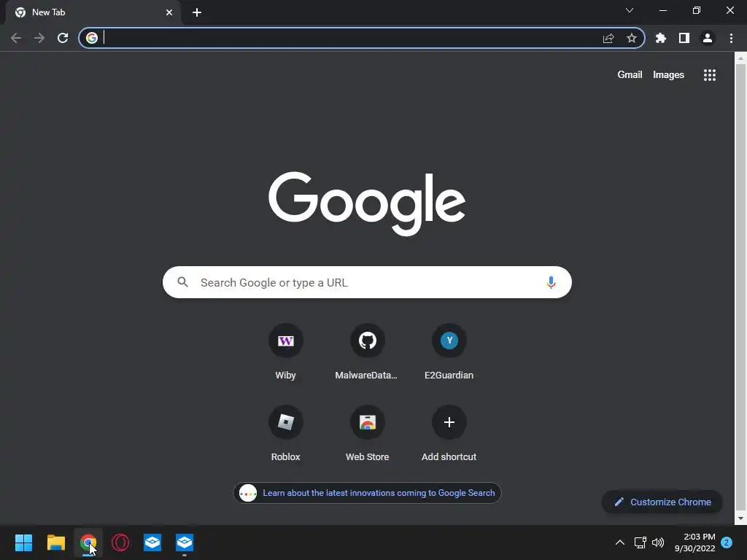
Task: Open Gmail link
Action: [630, 75]
